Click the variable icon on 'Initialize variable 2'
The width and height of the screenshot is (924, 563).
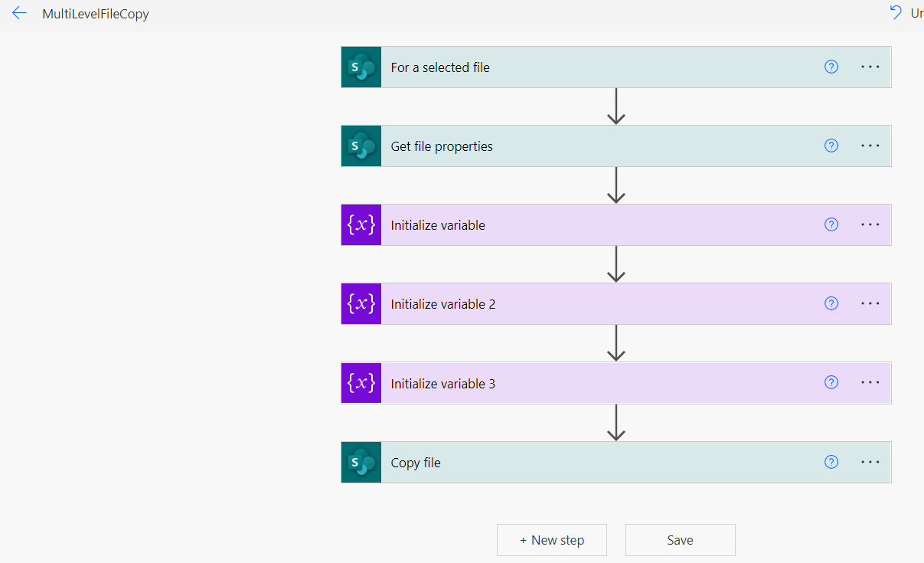click(361, 303)
